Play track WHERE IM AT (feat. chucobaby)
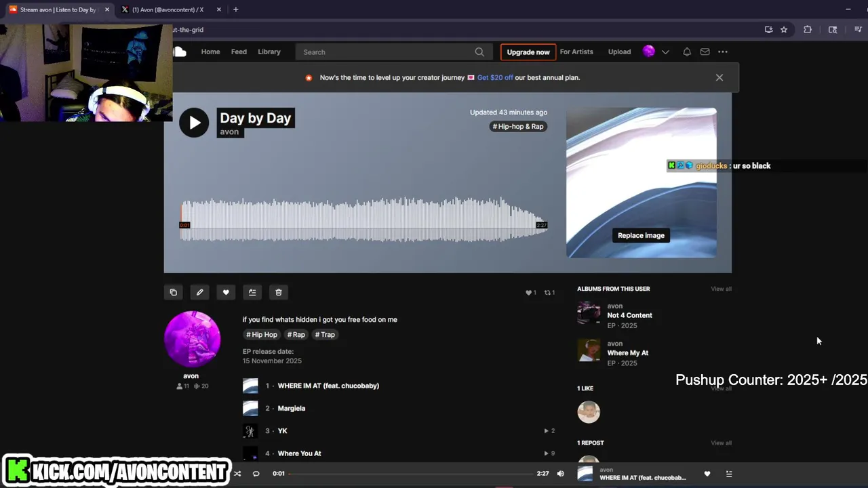868x488 pixels. [x=328, y=386]
